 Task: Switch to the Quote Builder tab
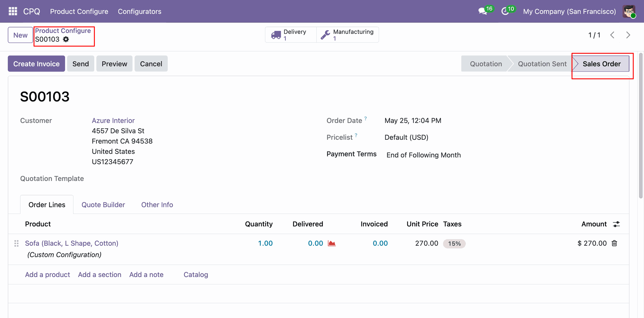coord(103,205)
